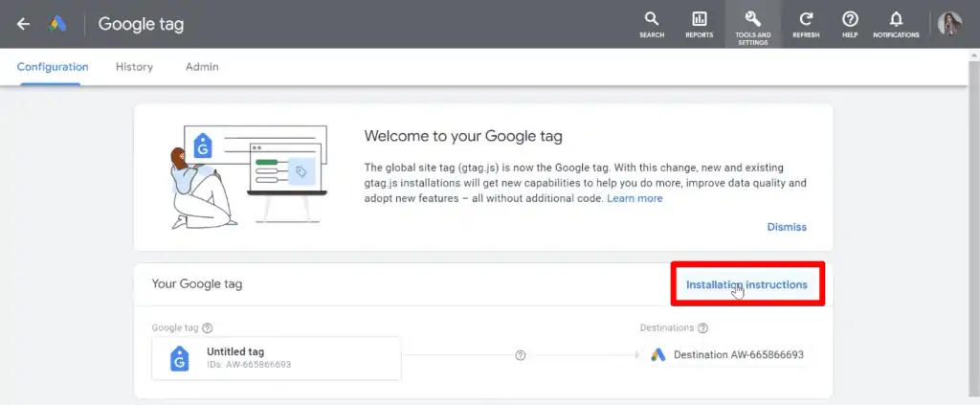Image resolution: width=980 pixels, height=405 pixels.
Task: Click the vertical scrollbar up arrow
Action: 974,56
